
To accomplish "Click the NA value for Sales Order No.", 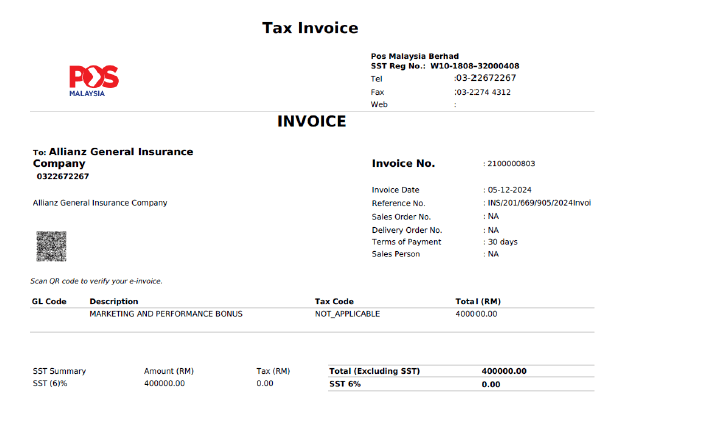I will pyautogui.click(x=493, y=216).
